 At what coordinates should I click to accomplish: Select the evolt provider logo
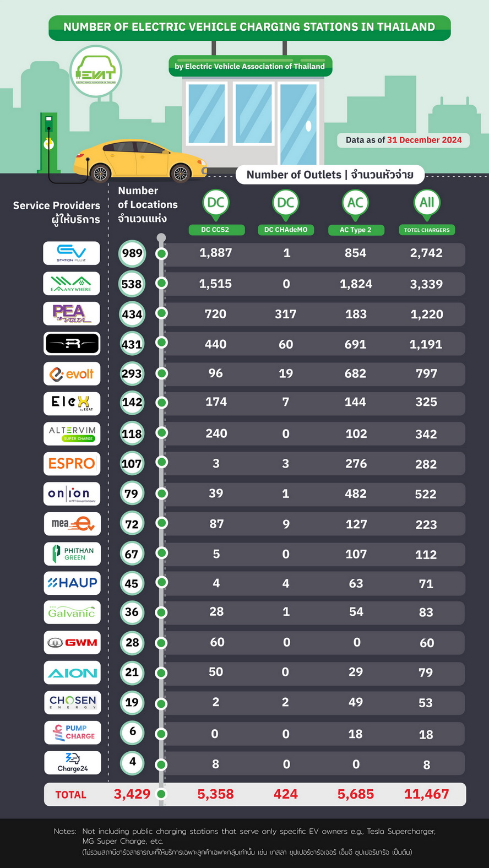(x=72, y=374)
